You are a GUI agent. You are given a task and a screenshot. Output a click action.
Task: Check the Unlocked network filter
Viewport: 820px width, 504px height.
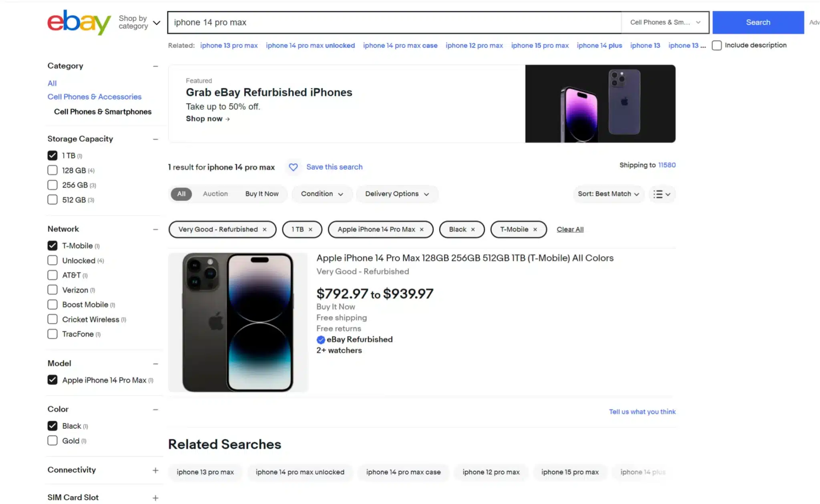click(52, 260)
